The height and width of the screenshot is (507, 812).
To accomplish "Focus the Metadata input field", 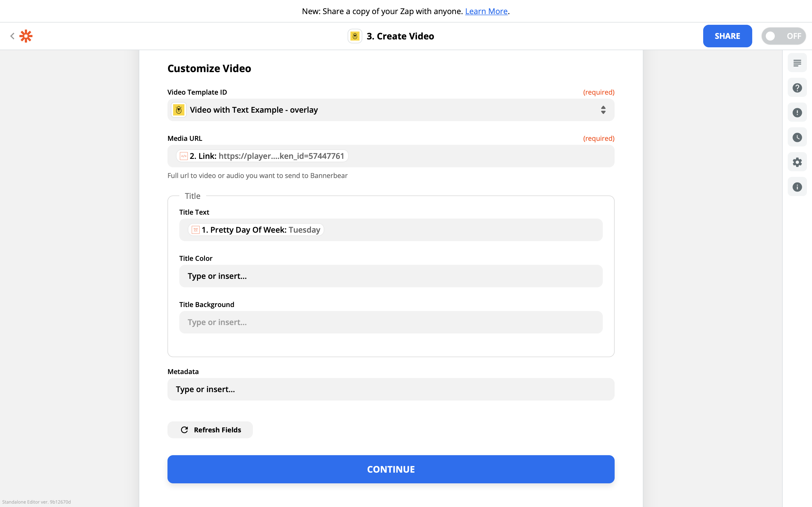I will pos(390,389).
